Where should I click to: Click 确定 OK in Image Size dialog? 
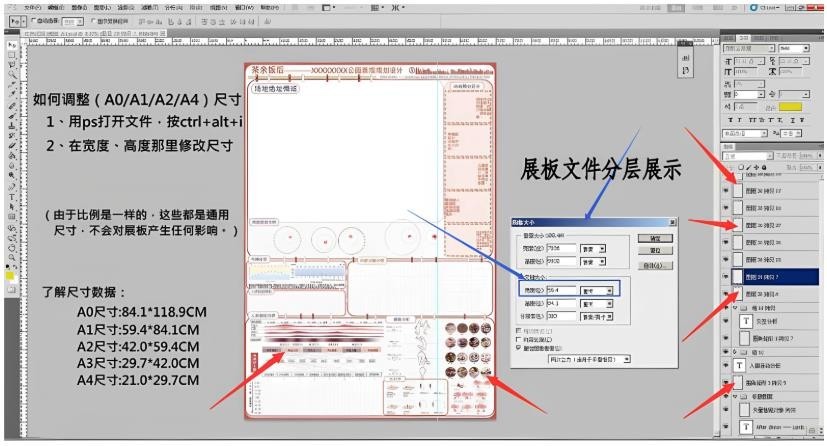[655, 238]
